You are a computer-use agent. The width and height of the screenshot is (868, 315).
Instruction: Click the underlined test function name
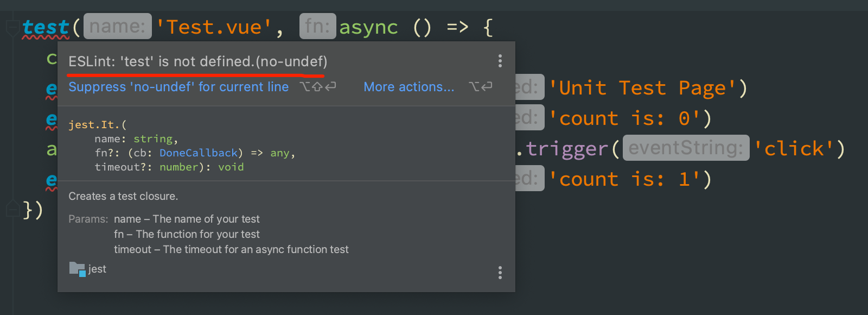[46, 27]
